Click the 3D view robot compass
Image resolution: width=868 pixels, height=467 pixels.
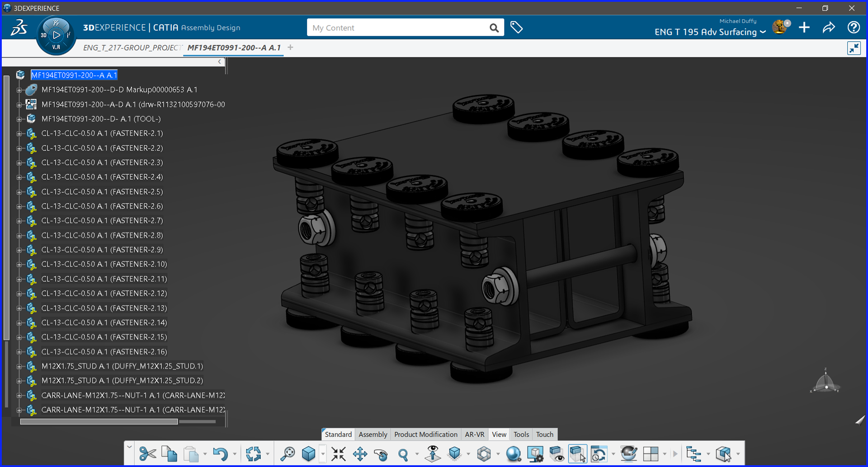click(x=826, y=382)
